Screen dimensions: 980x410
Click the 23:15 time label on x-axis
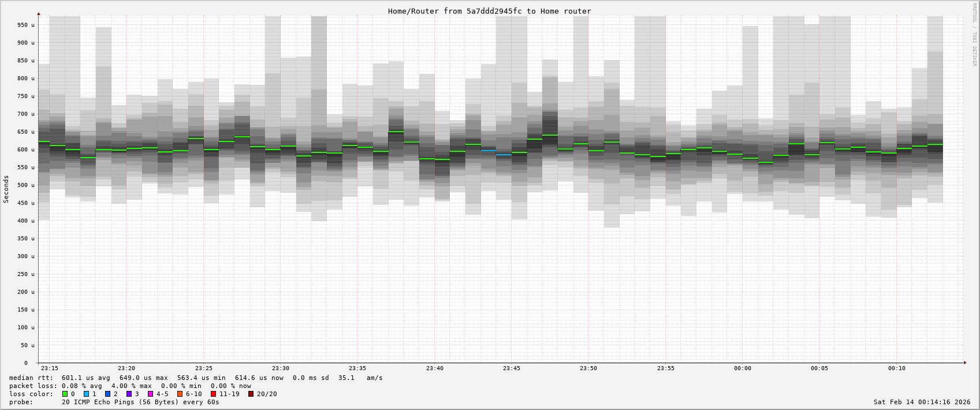click(x=50, y=368)
